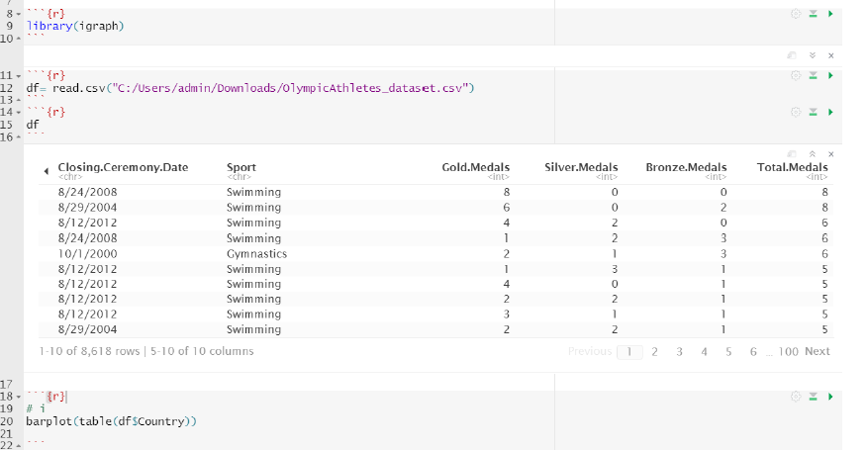Image resolution: width=868 pixels, height=450 pixels.
Task: Click the df code on line 15
Action: pyautogui.click(x=33, y=125)
